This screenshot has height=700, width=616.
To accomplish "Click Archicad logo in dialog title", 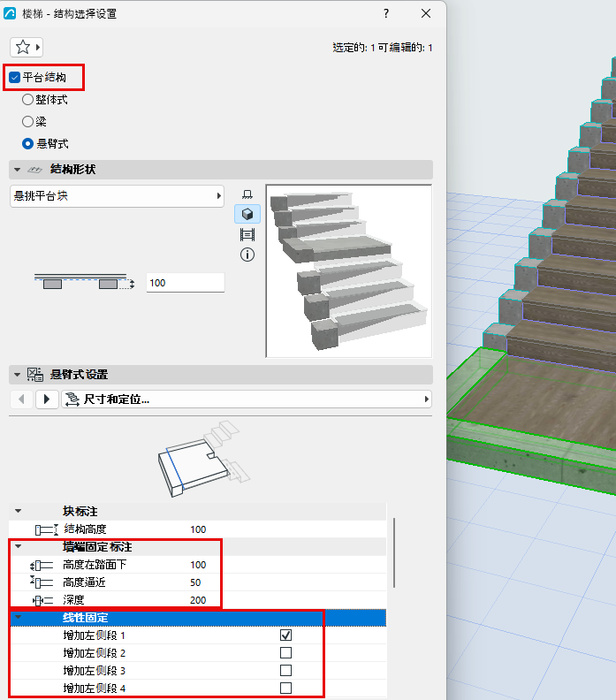I will pos(10,13).
